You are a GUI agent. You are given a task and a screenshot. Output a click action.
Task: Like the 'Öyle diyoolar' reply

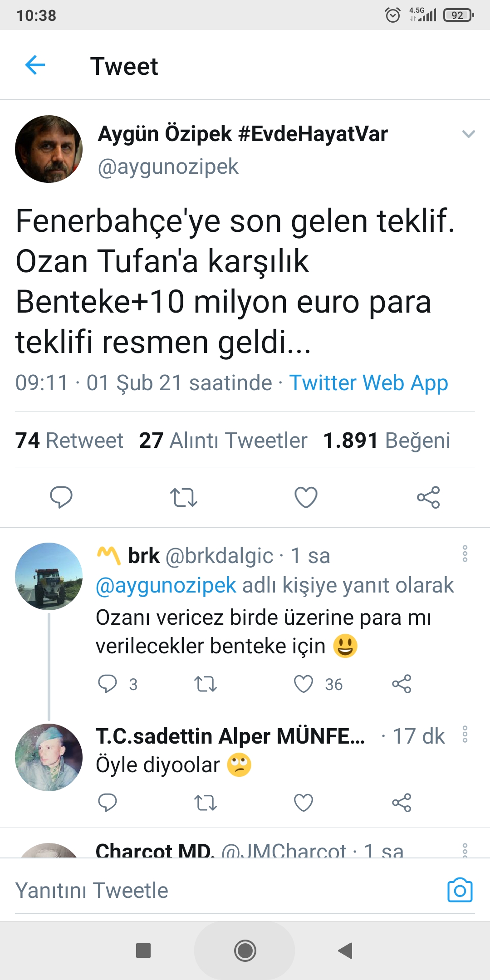pos(304,803)
